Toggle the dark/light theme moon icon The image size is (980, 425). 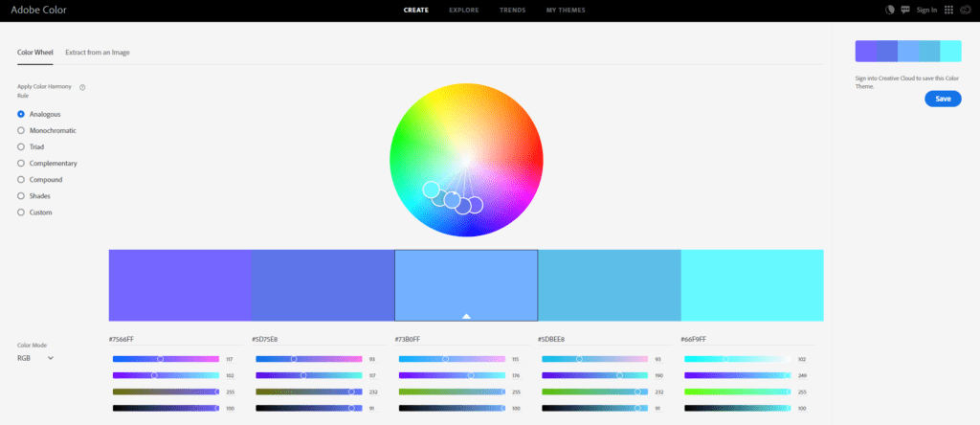[890, 10]
